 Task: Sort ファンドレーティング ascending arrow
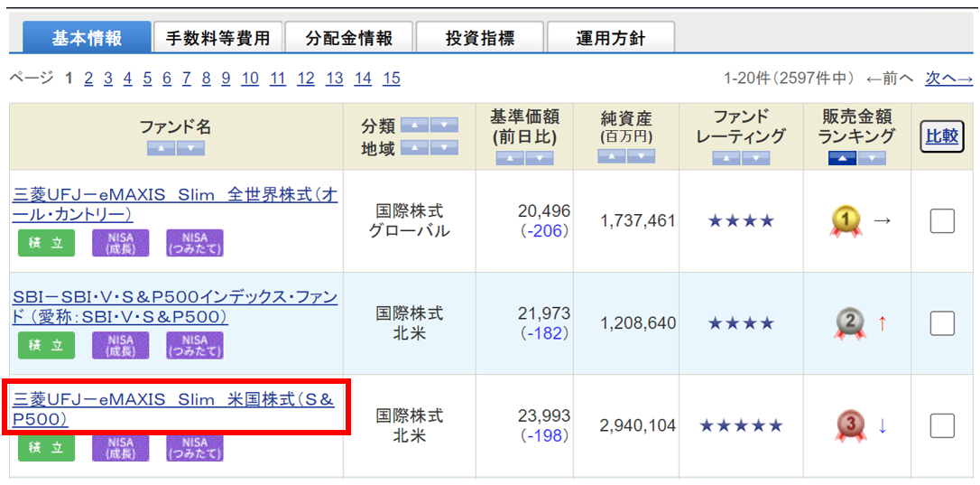[x=726, y=158]
